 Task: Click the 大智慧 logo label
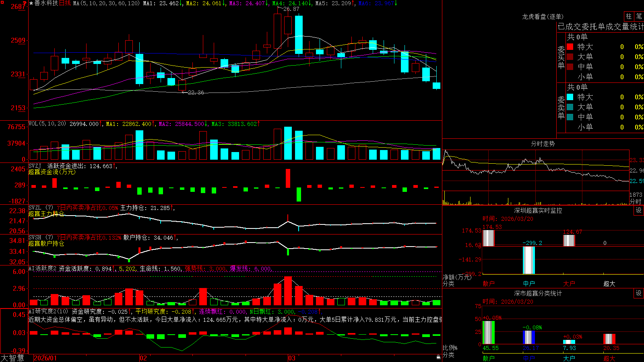tap(12, 358)
